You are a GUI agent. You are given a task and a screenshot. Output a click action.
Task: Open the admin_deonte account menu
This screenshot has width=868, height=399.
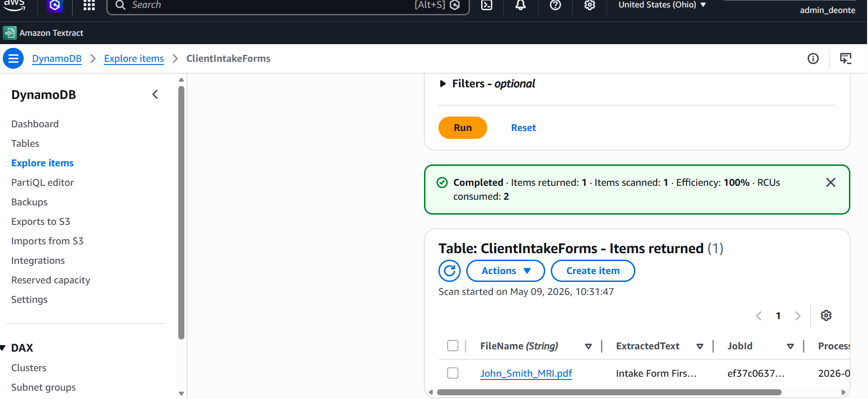tap(827, 10)
